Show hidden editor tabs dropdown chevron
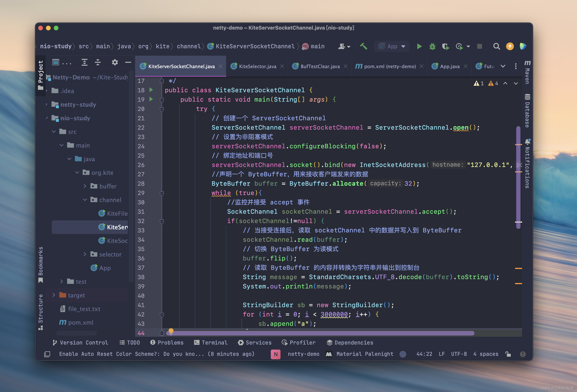Viewport: 577px width, 392px height. 503,66
